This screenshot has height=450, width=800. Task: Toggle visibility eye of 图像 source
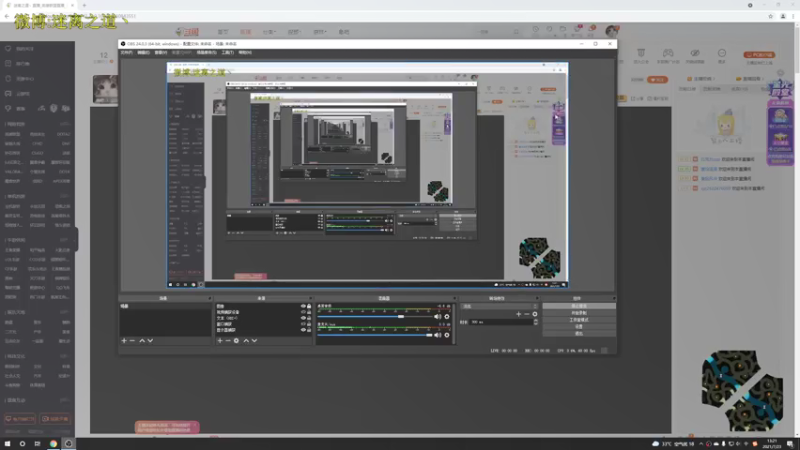(x=303, y=306)
